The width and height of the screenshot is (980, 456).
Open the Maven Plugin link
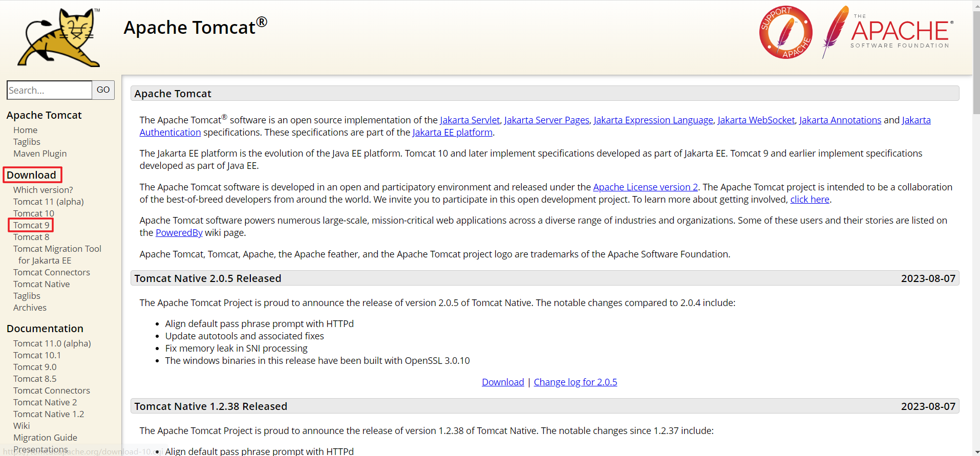40,154
